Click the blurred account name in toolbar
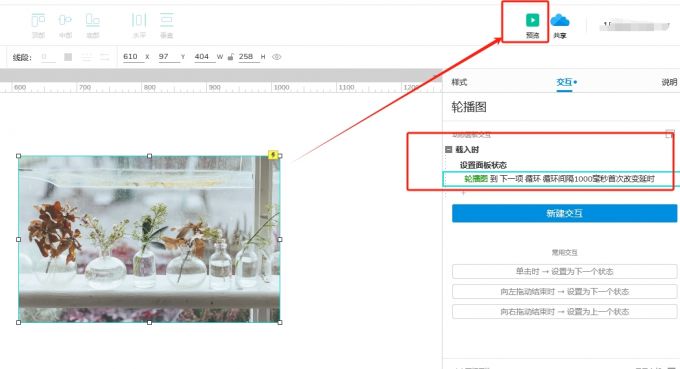This screenshot has width=680, height=369. 634,26
